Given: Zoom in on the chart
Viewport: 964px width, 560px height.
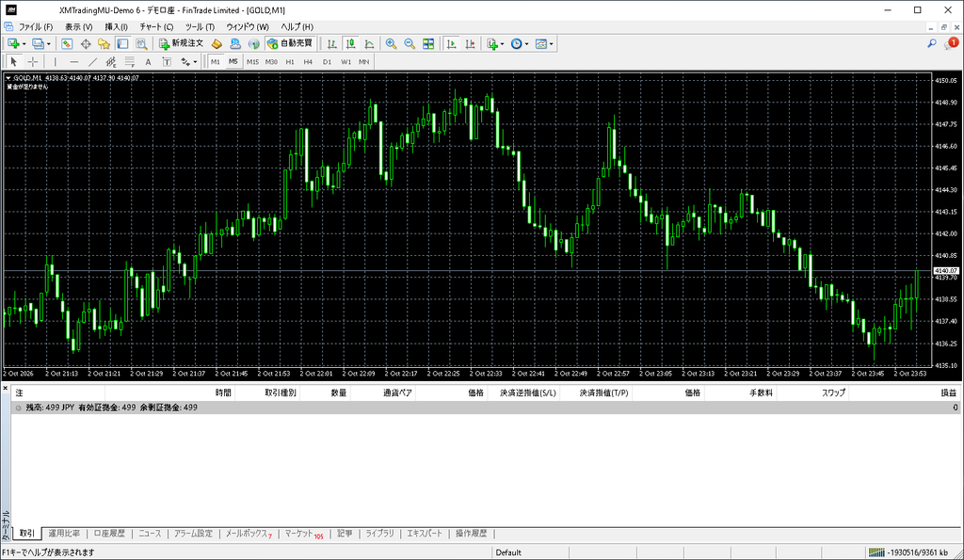Looking at the screenshot, I should [x=391, y=43].
